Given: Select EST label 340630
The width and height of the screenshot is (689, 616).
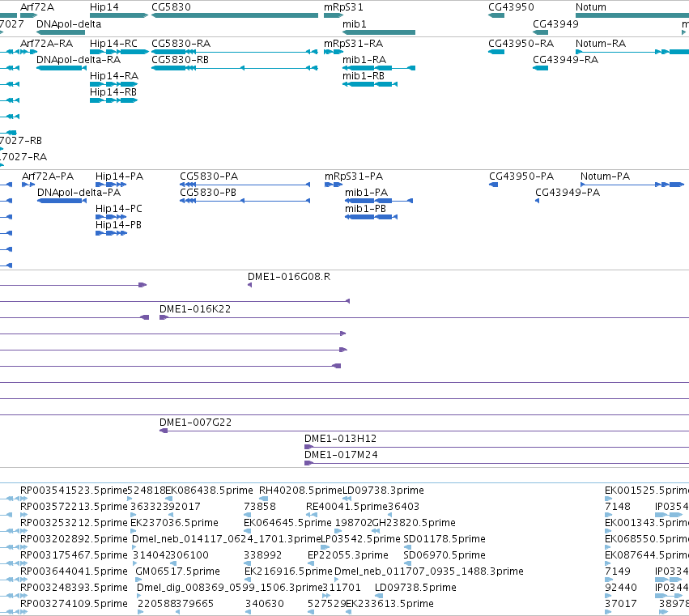Looking at the screenshot, I should click(x=265, y=604).
